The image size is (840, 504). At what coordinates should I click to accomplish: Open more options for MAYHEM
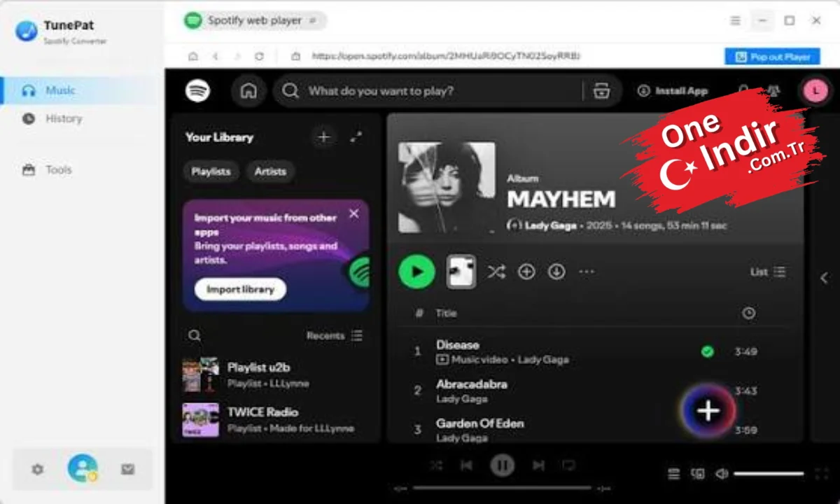(x=587, y=272)
